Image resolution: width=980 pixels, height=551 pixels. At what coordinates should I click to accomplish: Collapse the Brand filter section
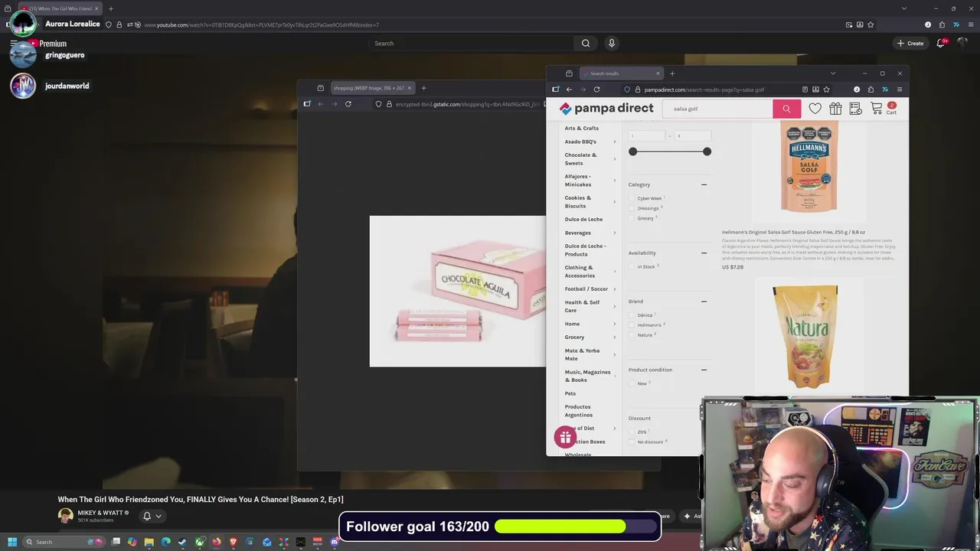(x=704, y=302)
